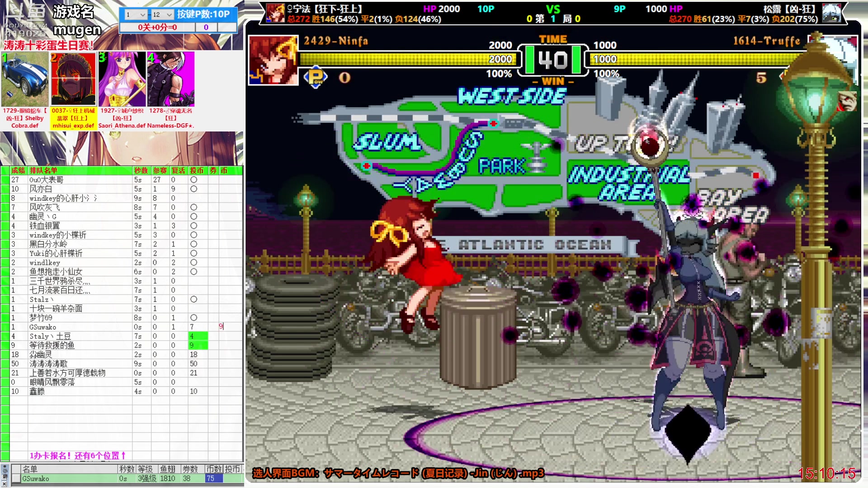Click Ninfa's player-one portrait beside the health bar
The width and height of the screenshot is (868, 488).
(274, 60)
